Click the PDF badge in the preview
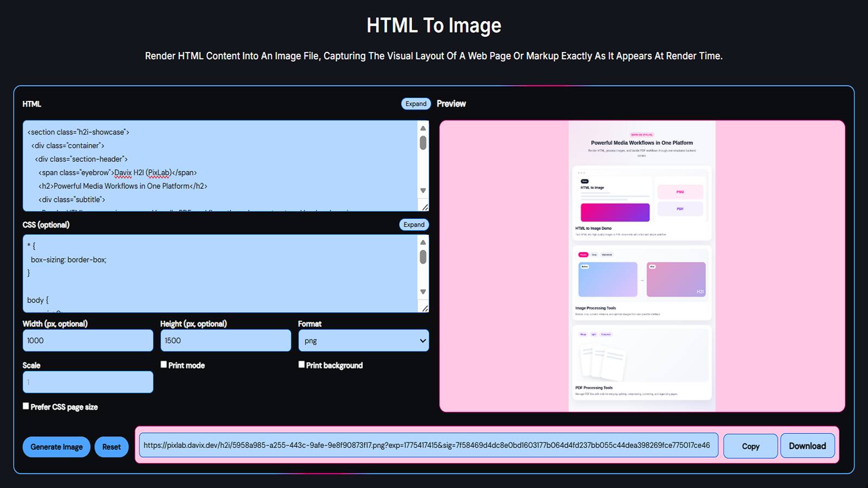The width and height of the screenshot is (868, 488). 680,209
